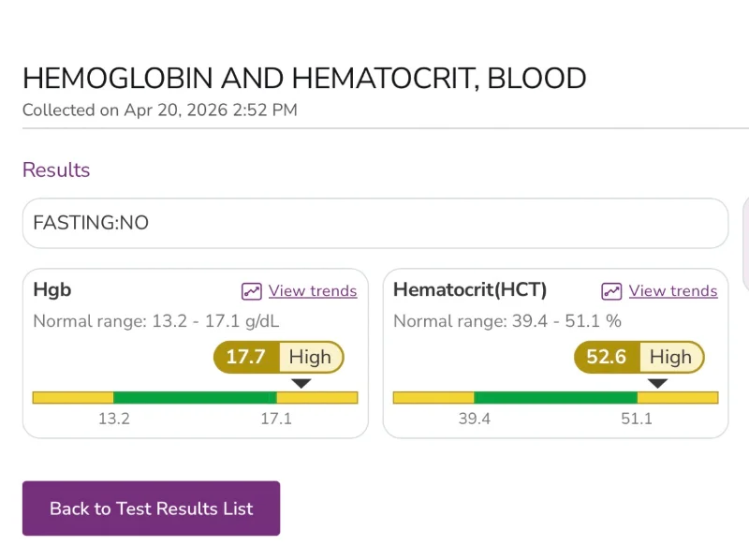Click the green normal segment of Hgb bar
The height and width of the screenshot is (560, 749).
pyautogui.click(x=195, y=398)
